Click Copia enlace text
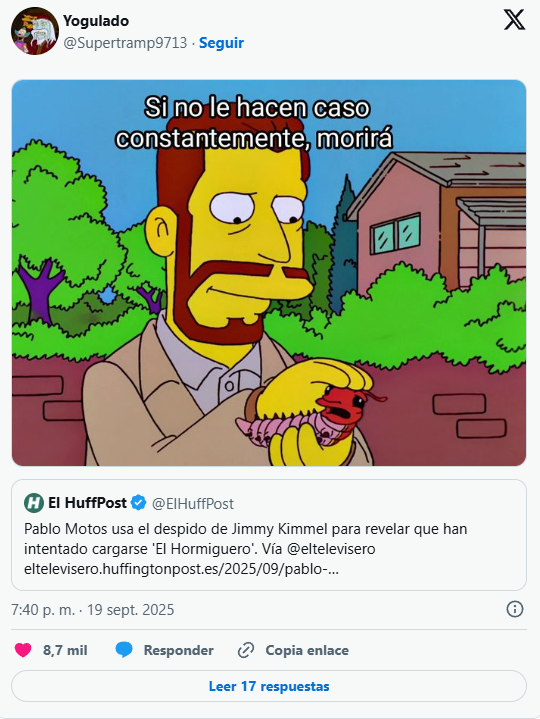 click(x=307, y=650)
